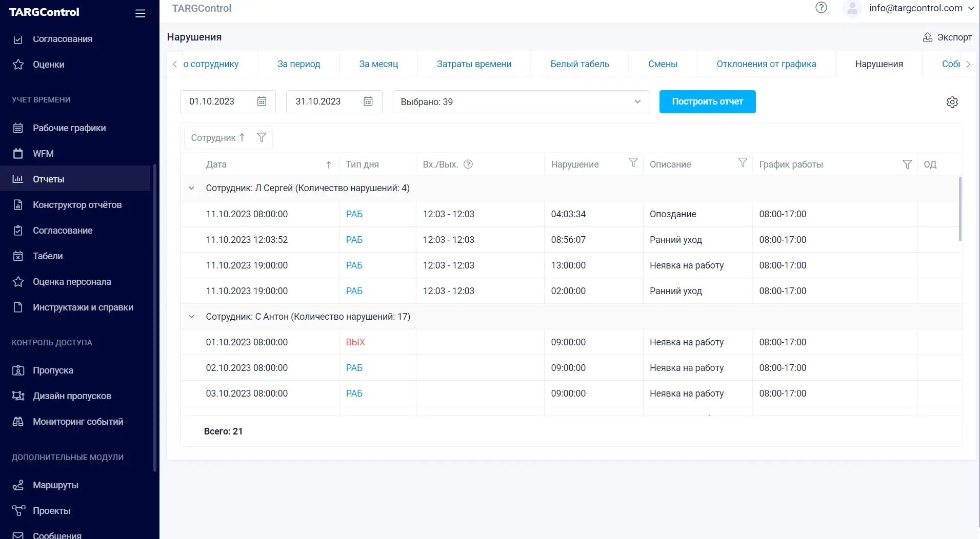Collapse the Л Сергей employee group
The image size is (980, 539).
tap(191, 188)
